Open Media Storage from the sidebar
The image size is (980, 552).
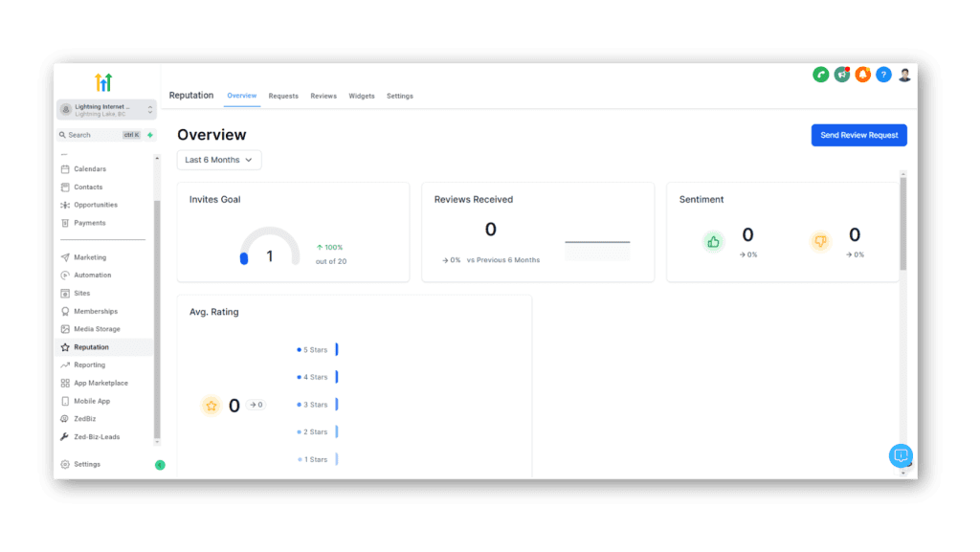click(x=96, y=328)
